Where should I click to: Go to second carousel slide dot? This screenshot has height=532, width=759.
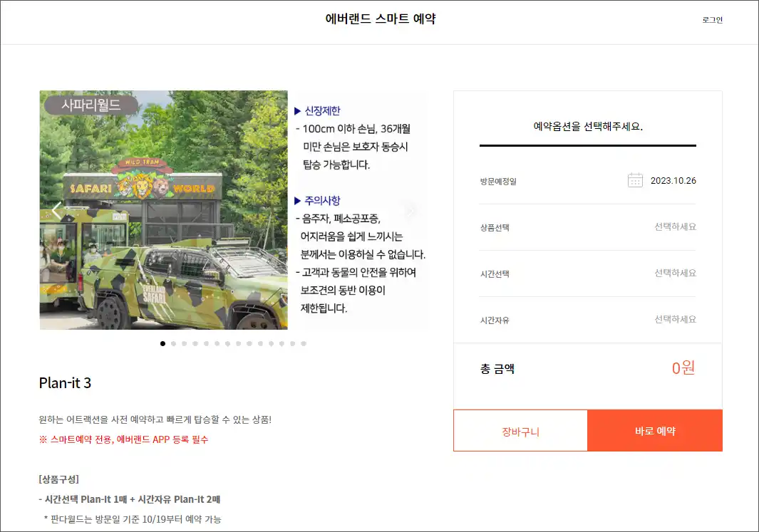pyautogui.click(x=173, y=343)
